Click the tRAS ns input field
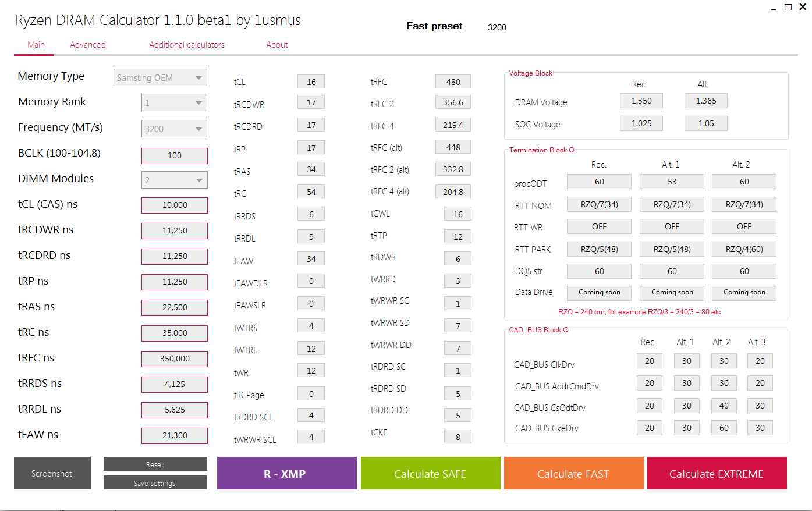 coord(175,307)
